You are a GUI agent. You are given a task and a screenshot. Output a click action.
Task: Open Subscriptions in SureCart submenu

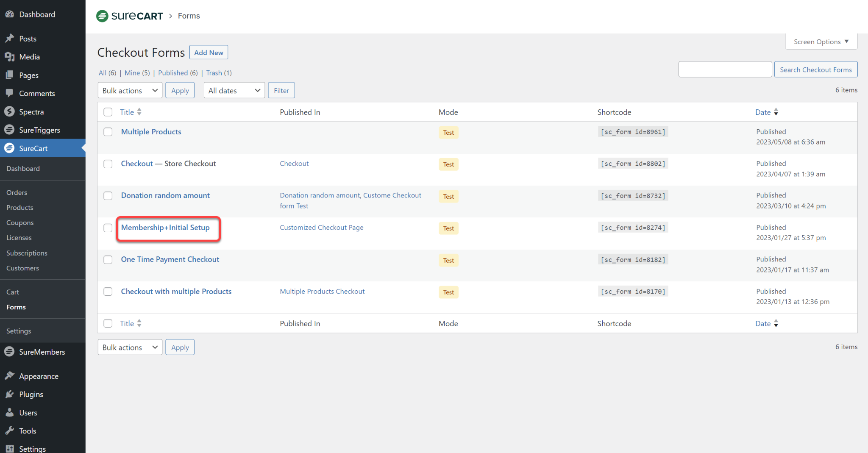27,253
